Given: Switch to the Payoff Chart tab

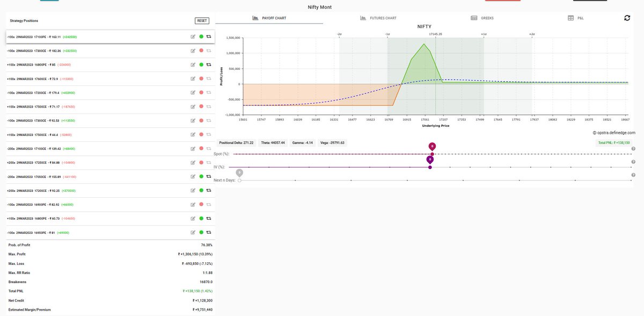Looking at the screenshot, I should (269, 18).
